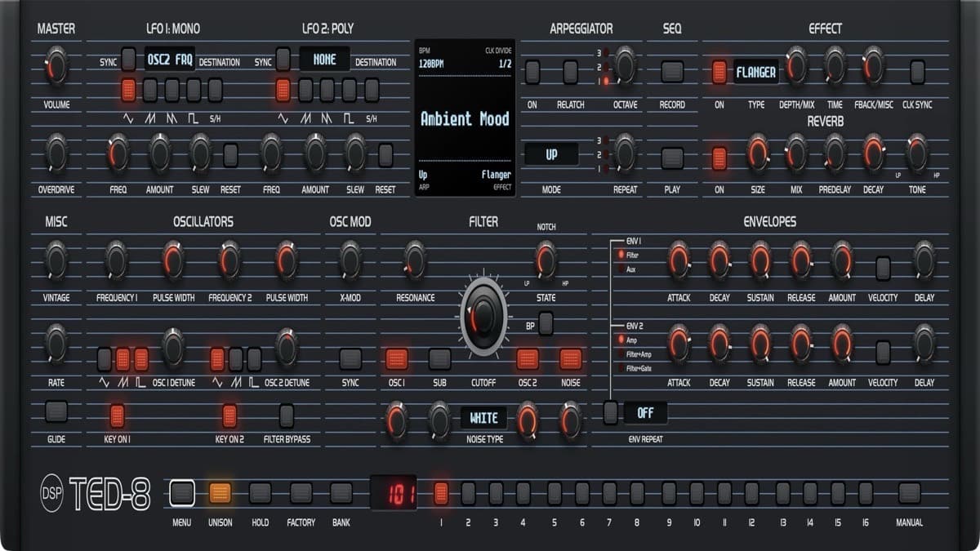Enable the FILTER BYPASS button

(x=287, y=416)
